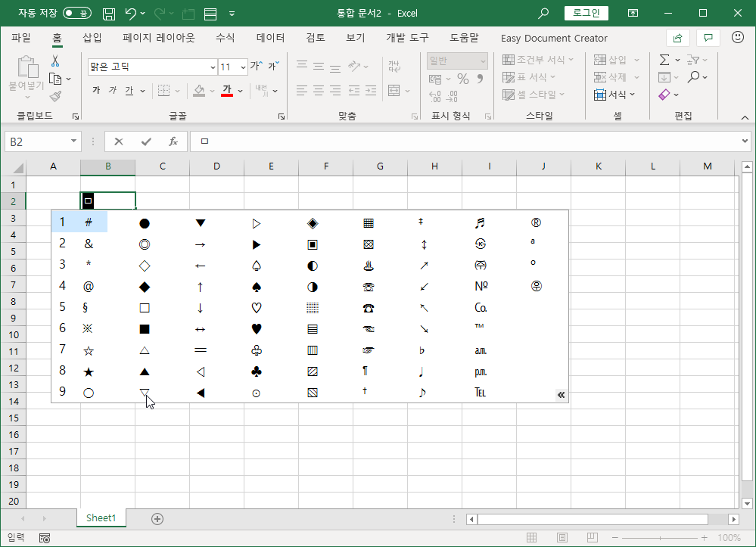Click the search magnifier in title bar

click(x=543, y=13)
